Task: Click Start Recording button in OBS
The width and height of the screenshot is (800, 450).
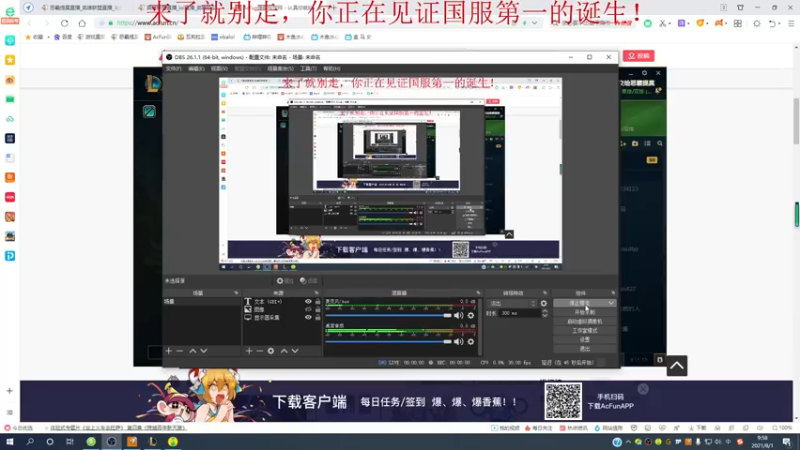Action: 585,312
